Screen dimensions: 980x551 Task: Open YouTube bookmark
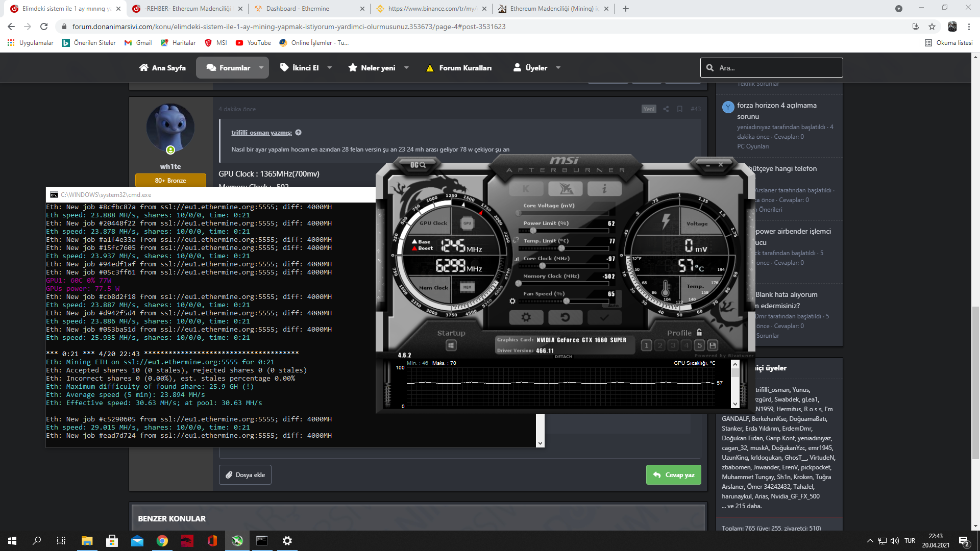point(253,43)
